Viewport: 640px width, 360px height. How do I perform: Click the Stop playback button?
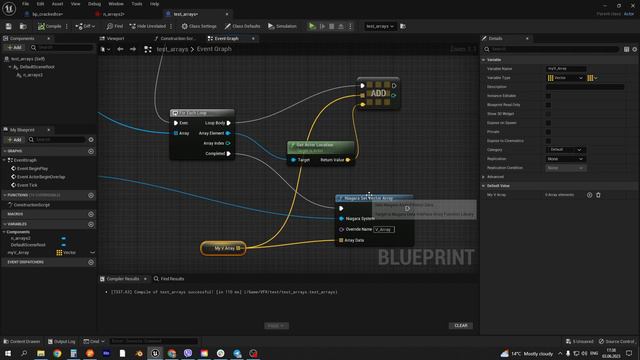pos(331,26)
